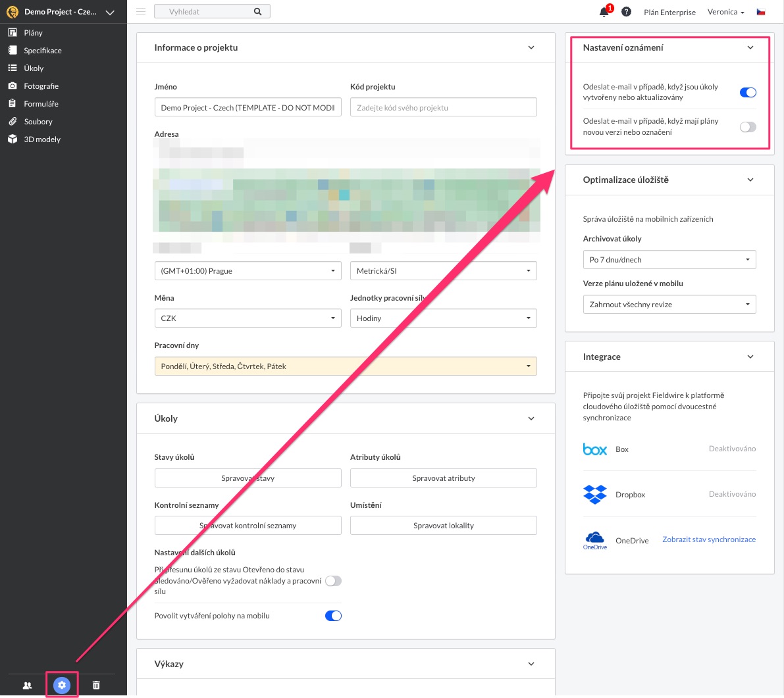Toggle the hamburger menu icon
The width and height of the screenshot is (784, 698).
140,12
